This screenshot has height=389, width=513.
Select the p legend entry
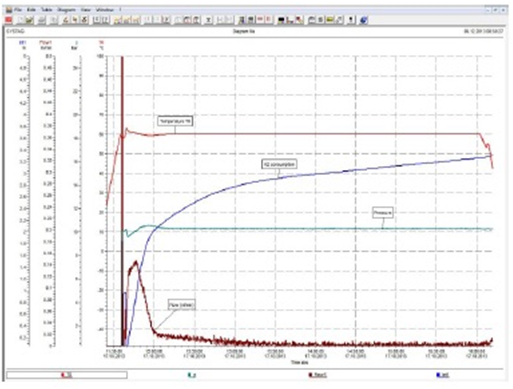192,375
